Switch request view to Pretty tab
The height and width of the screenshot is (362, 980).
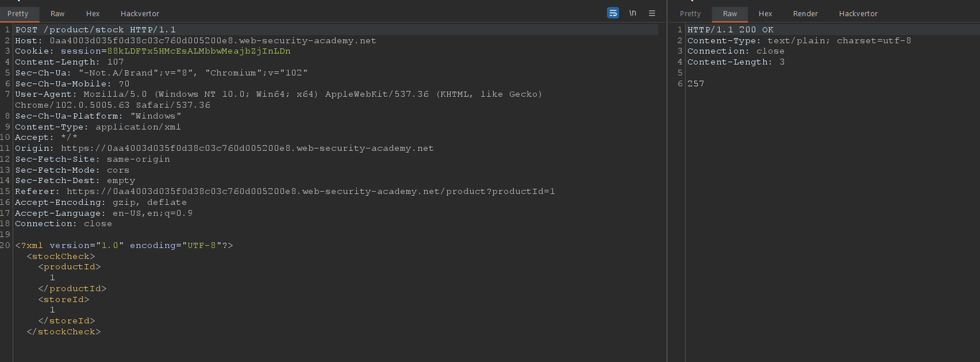pyautogui.click(x=18, y=14)
